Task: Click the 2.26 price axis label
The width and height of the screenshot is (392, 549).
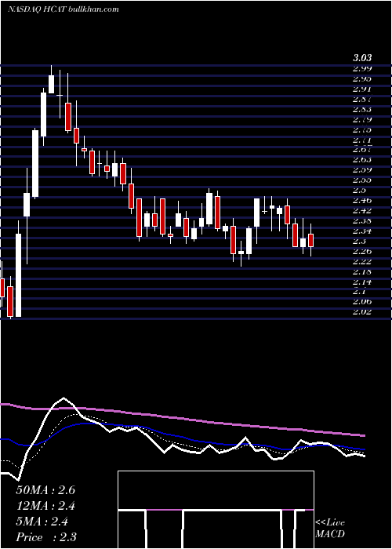Action: [362, 251]
